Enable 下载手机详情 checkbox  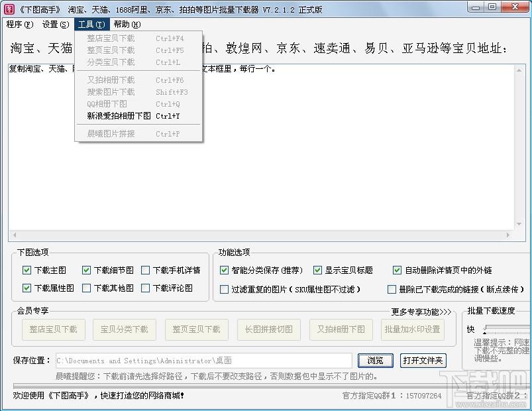click(145, 270)
